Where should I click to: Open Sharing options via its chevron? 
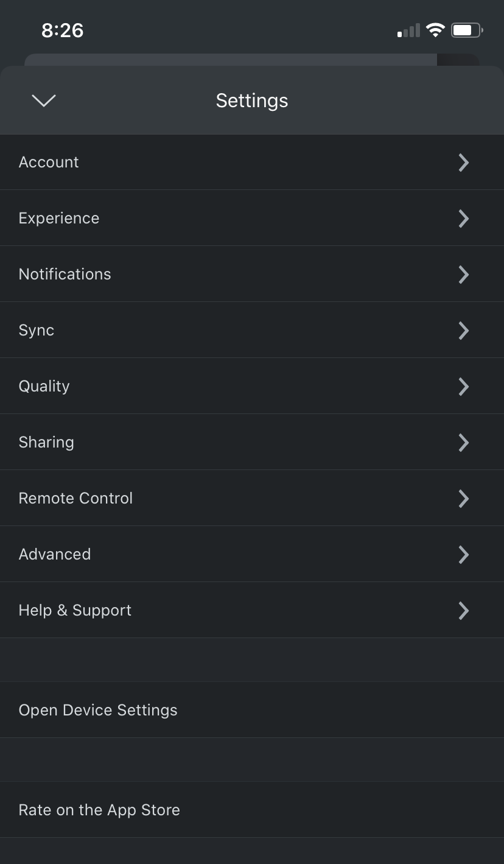click(464, 442)
